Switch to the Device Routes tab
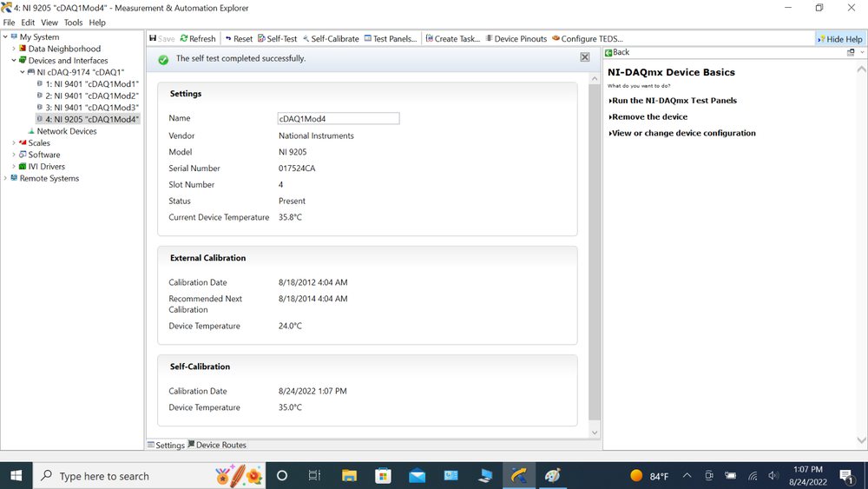Viewport: 868px width, 489px height. tap(217, 446)
